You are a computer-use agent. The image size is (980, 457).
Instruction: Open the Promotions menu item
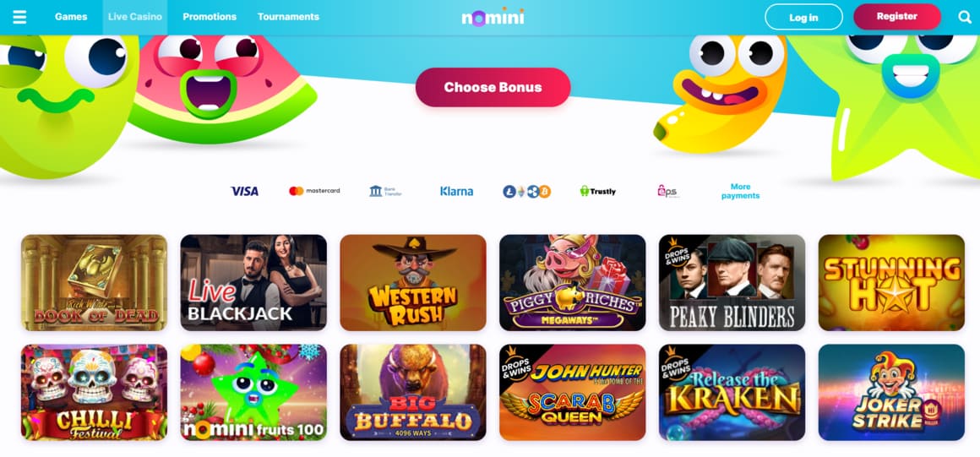coord(210,17)
